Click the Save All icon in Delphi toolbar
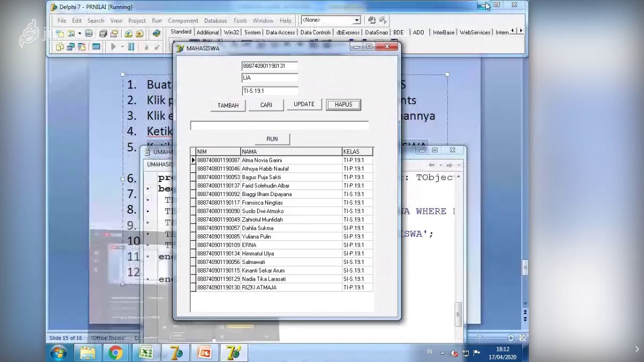 point(103,34)
